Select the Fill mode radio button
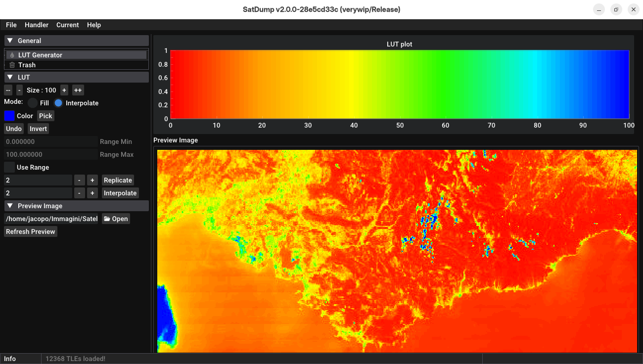 (x=33, y=103)
